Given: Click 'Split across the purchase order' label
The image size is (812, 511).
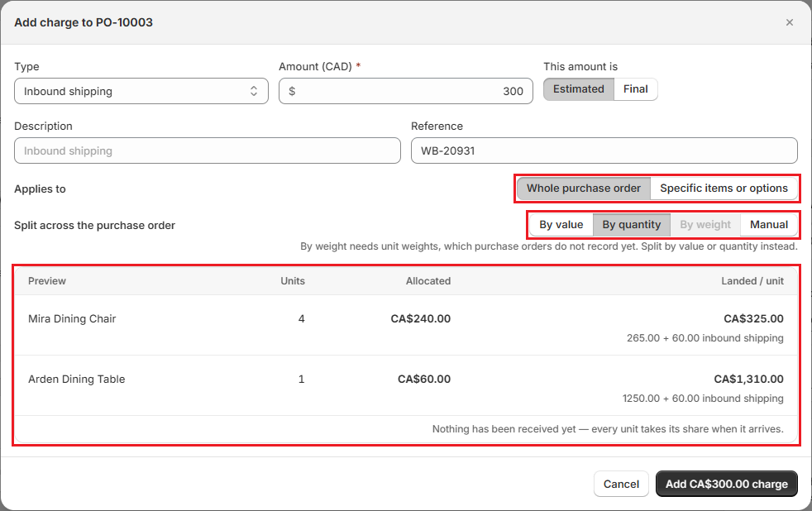Looking at the screenshot, I should pyautogui.click(x=95, y=225).
